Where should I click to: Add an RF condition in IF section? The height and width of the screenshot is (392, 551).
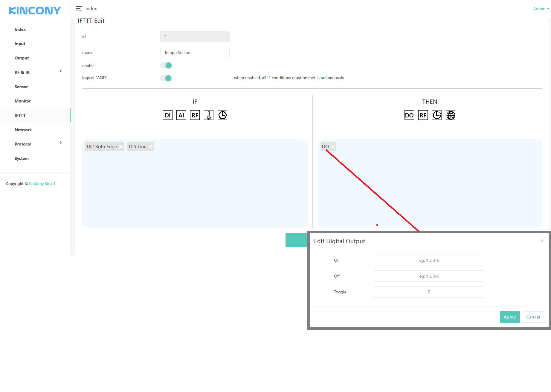click(x=195, y=115)
